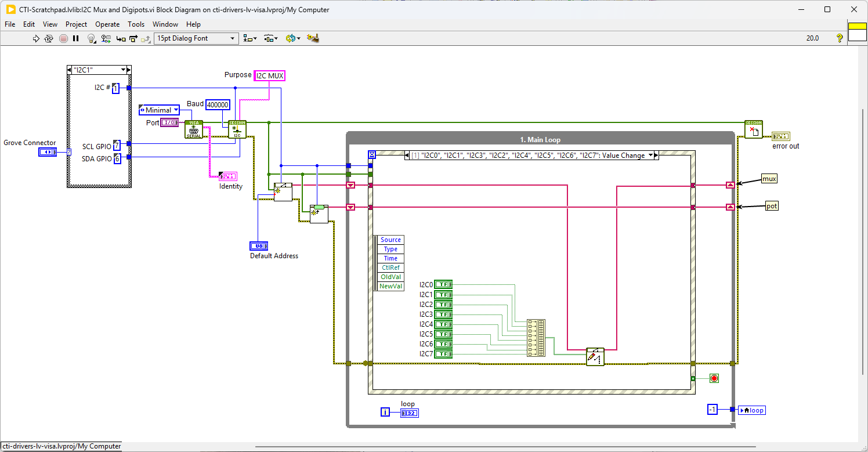Click the Grove Connector terminal

(48, 152)
